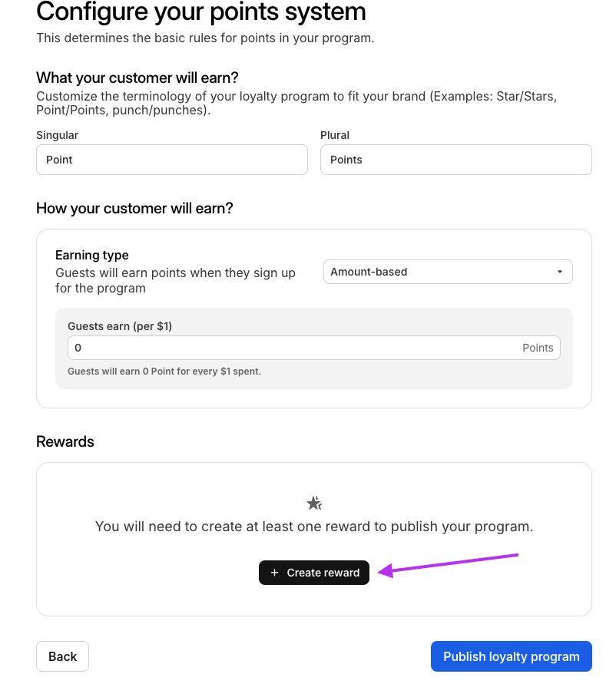
Task: Click the Rewards section heading
Action: (65, 441)
